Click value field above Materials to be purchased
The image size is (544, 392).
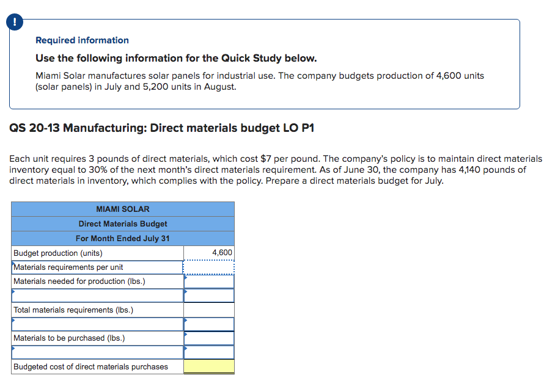(x=209, y=324)
